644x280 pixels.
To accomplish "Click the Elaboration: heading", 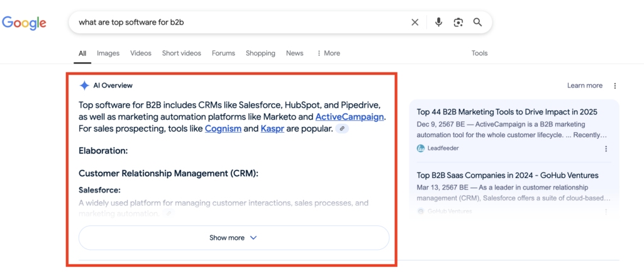I will click(103, 151).
